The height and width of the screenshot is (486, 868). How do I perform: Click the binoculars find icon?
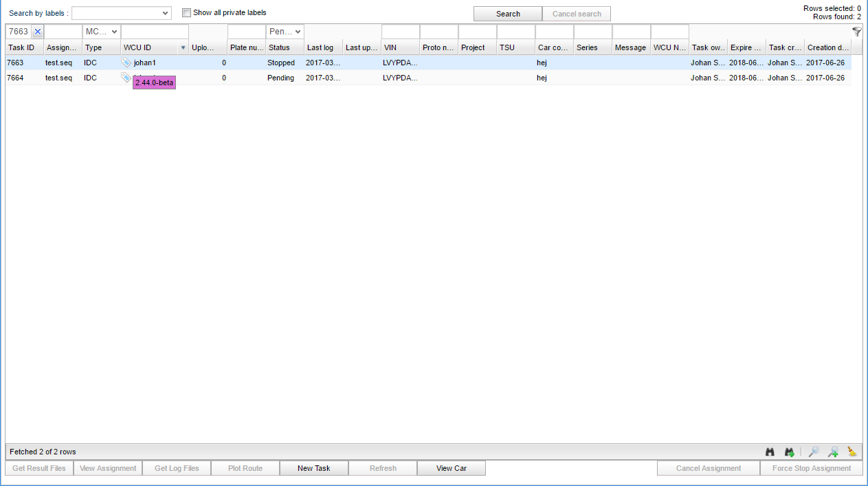coord(770,452)
